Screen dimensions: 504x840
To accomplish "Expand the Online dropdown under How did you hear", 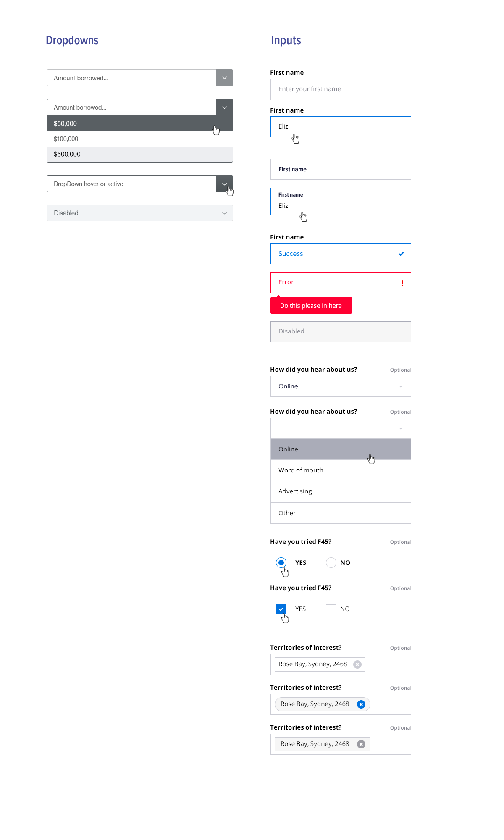I will coord(341,386).
